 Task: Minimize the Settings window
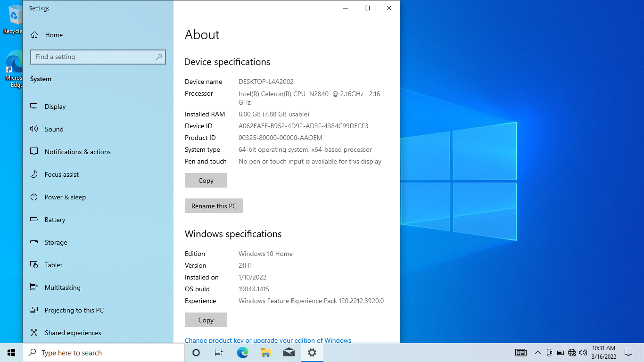point(346,8)
